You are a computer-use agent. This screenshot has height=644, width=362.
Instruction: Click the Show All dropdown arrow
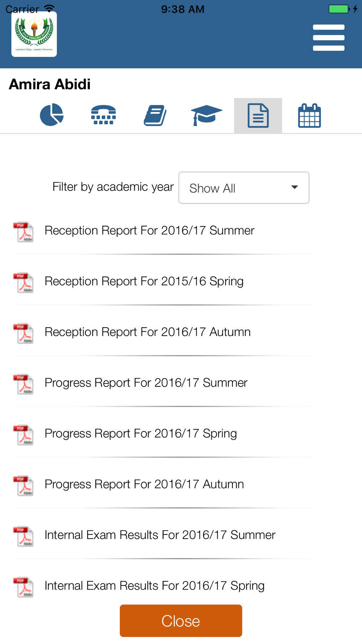click(x=295, y=187)
